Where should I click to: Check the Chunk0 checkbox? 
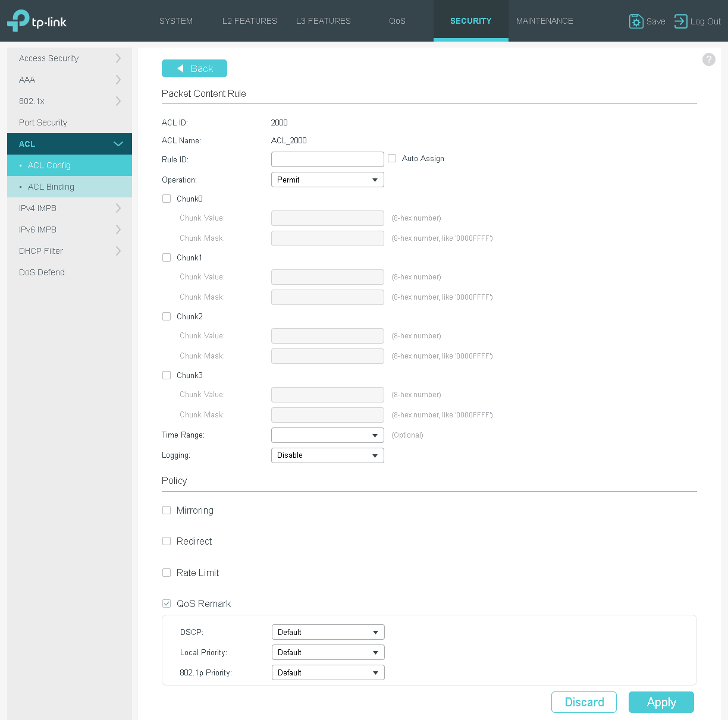(167, 199)
